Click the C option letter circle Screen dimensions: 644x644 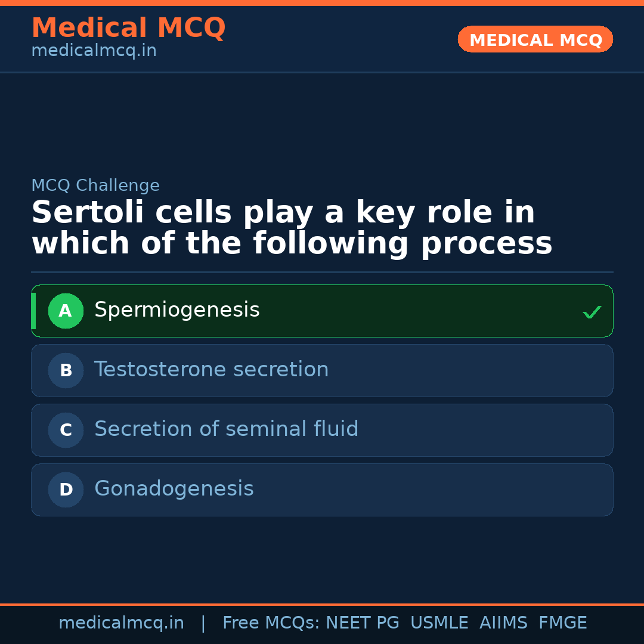tap(66, 430)
